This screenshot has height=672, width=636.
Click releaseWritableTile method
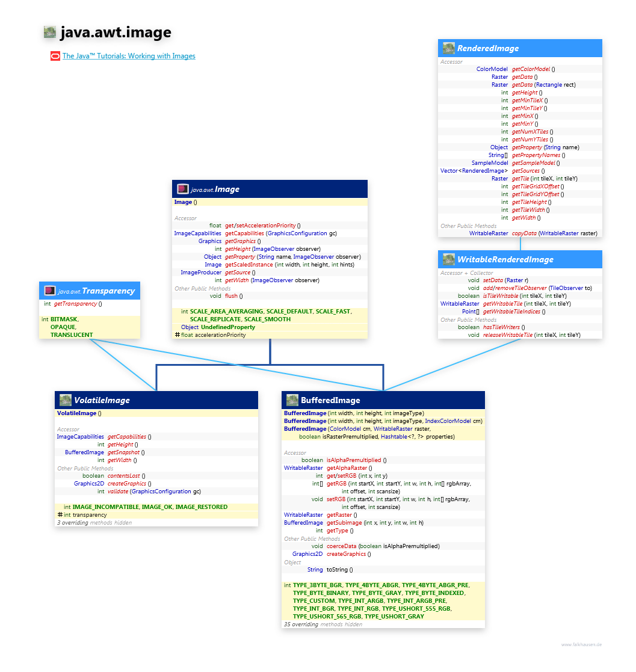(x=507, y=335)
